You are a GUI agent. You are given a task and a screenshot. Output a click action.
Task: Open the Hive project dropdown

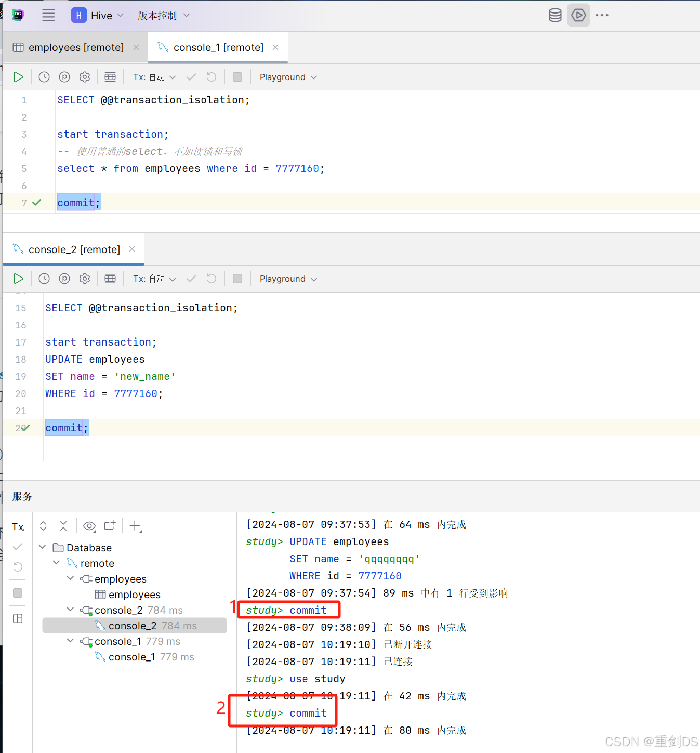tap(98, 16)
